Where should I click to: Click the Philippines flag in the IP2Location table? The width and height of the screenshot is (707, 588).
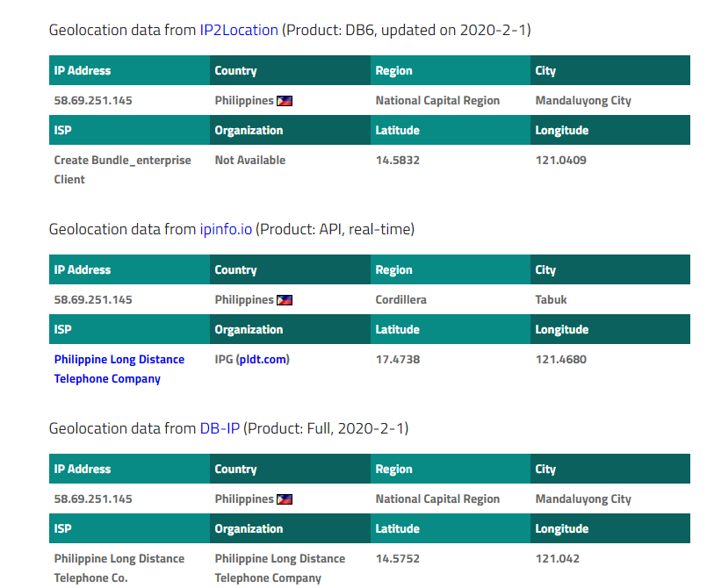pyautogui.click(x=285, y=101)
